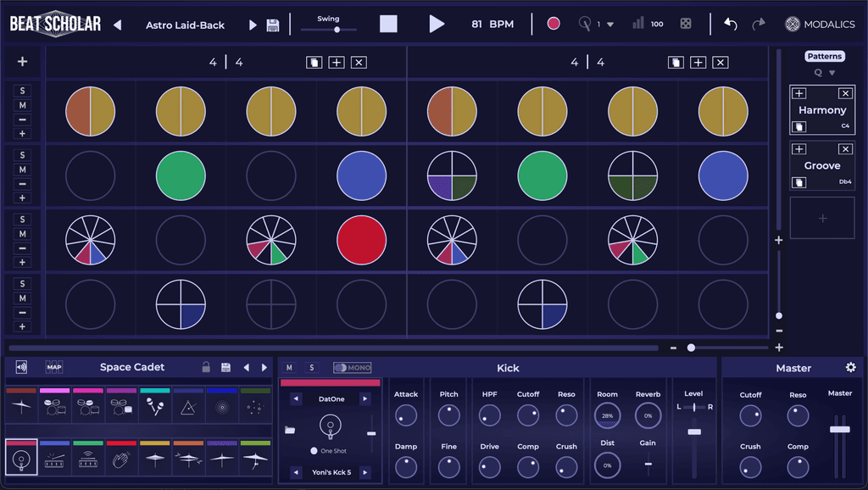Viewport: 868px width, 490px height.
Task: Click the randomize dice icon
Action: [x=684, y=24]
